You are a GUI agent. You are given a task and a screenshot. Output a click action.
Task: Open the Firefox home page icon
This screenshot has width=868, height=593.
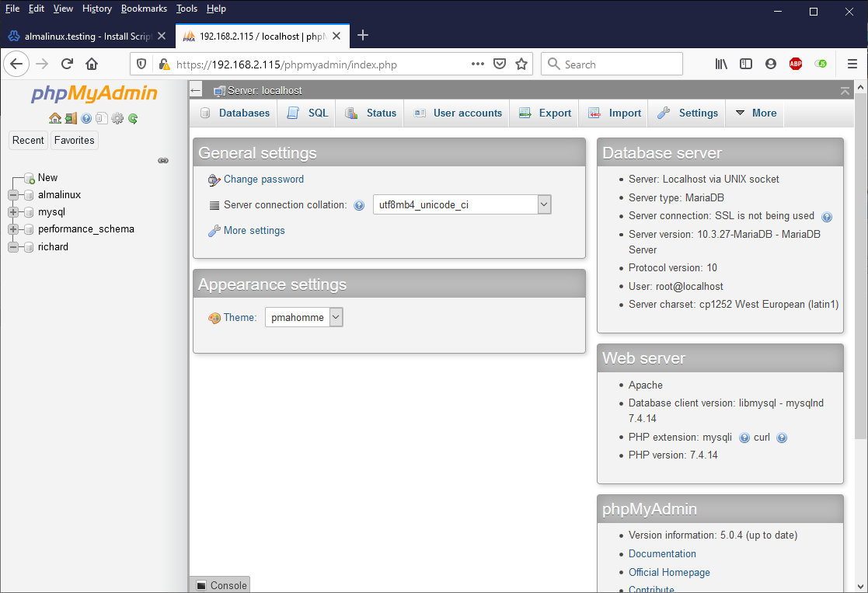click(92, 65)
